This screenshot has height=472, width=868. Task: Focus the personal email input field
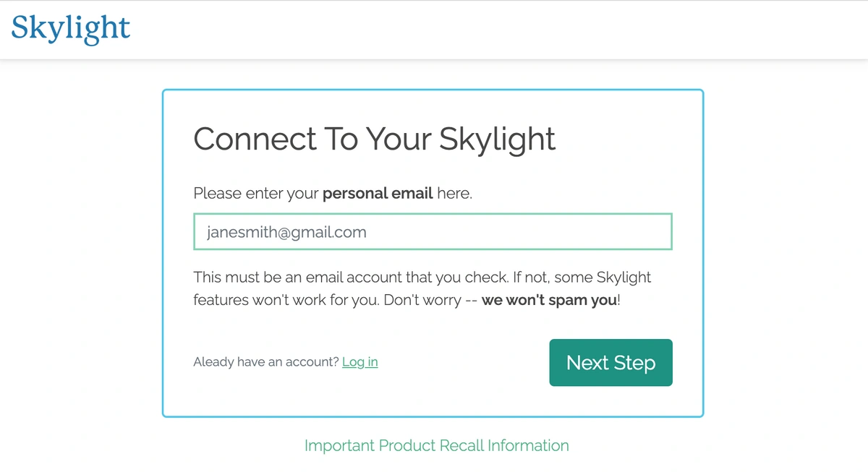click(x=433, y=232)
